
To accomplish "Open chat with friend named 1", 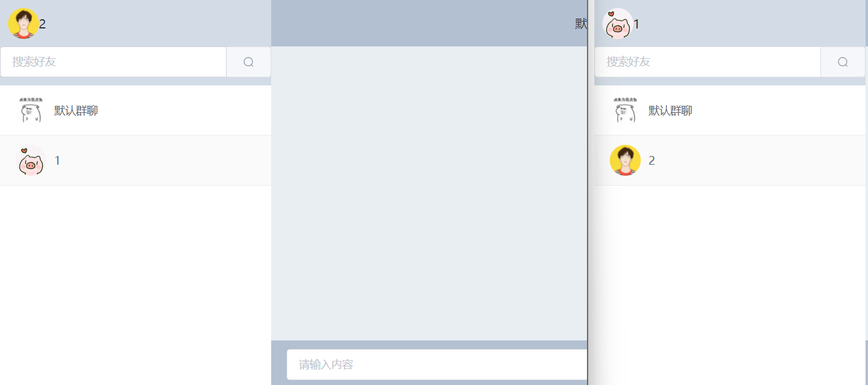I will 136,160.
